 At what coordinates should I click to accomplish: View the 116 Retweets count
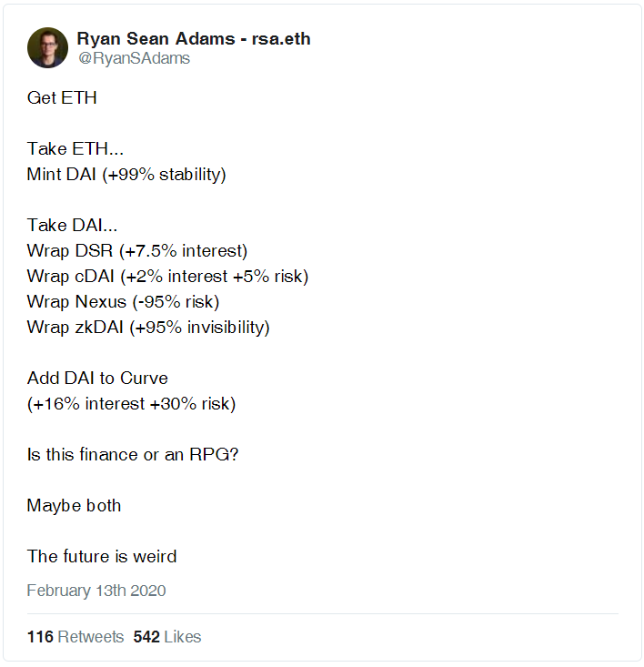point(75,637)
